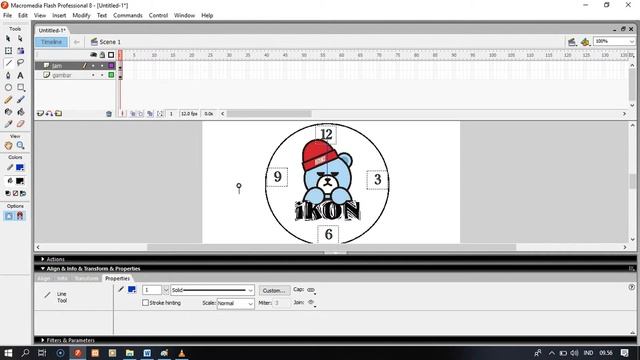The image size is (640, 360).
Task: Select the Eraser tool
Action: pos(20,124)
